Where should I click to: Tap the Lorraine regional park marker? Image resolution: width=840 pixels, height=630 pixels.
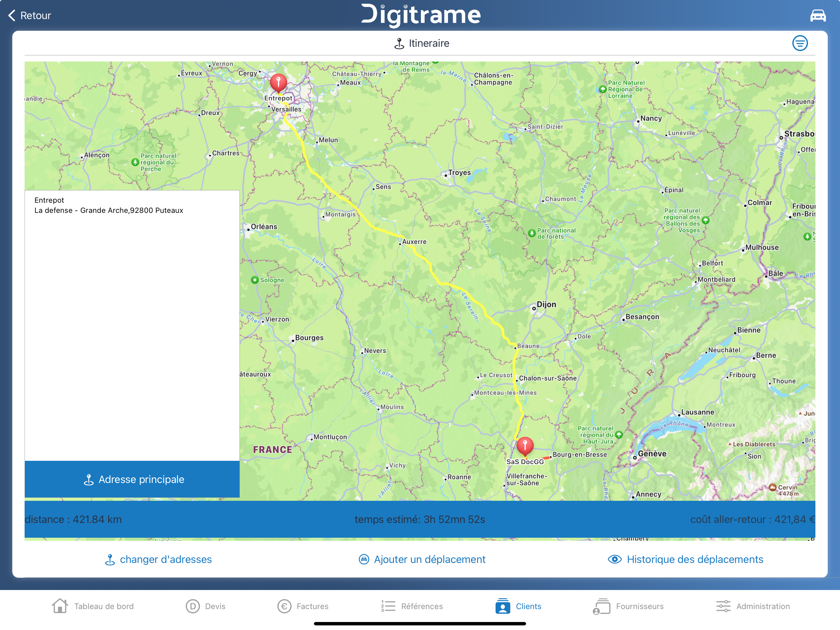coord(603,89)
